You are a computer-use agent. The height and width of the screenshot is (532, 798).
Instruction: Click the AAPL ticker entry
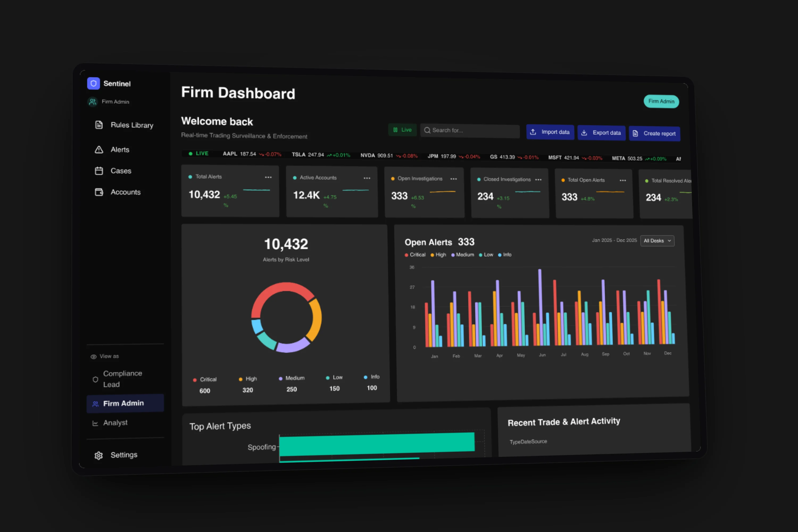pos(252,154)
